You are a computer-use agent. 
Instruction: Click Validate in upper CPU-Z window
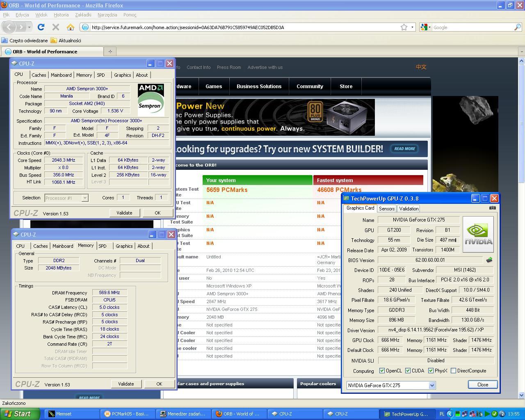tap(124, 213)
